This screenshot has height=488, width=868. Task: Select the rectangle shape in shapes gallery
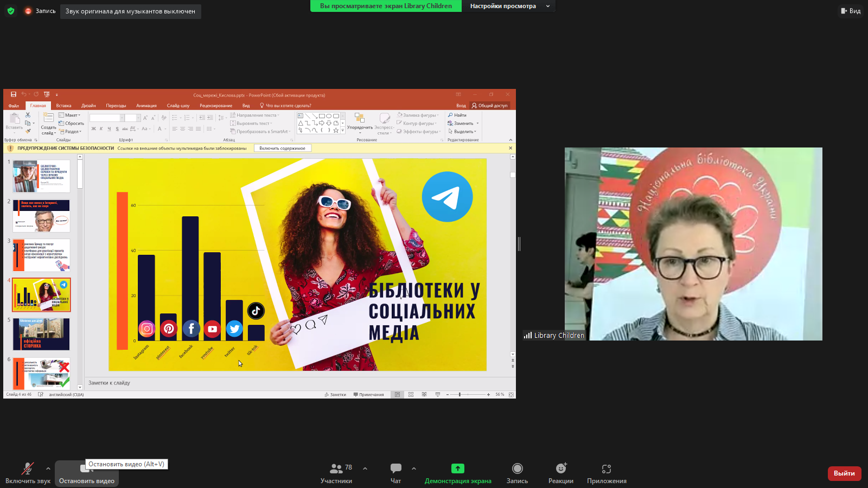pyautogui.click(x=322, y=115)
